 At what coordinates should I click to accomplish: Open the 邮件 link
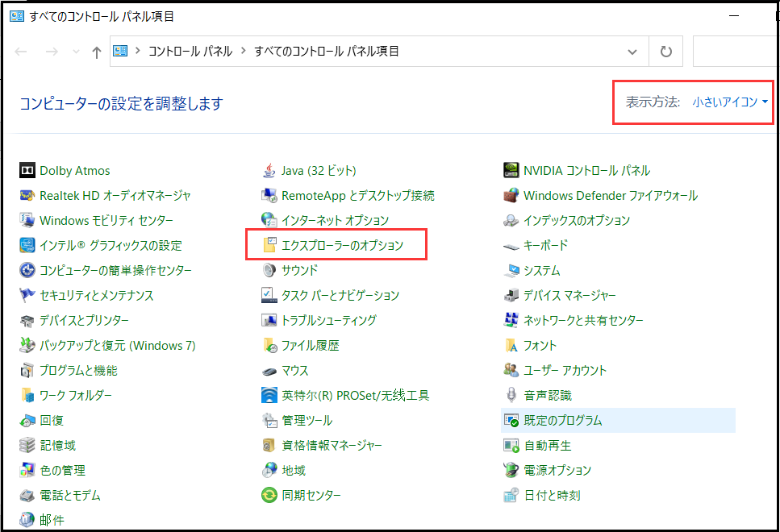[52, 520]
